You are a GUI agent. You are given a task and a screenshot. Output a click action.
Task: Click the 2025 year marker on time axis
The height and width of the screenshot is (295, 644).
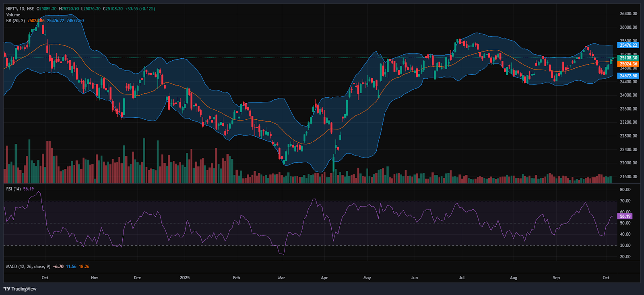point(185,278)
